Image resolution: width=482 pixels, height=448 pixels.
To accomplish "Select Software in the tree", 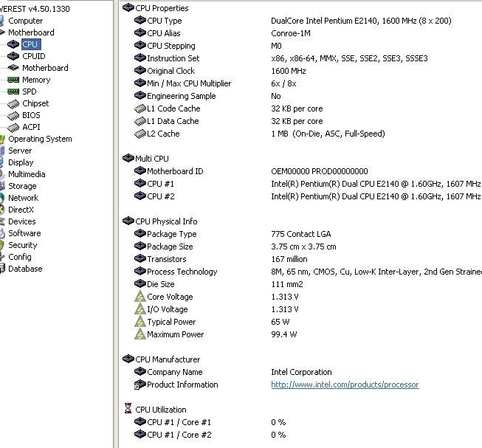I will coord(24,233).
